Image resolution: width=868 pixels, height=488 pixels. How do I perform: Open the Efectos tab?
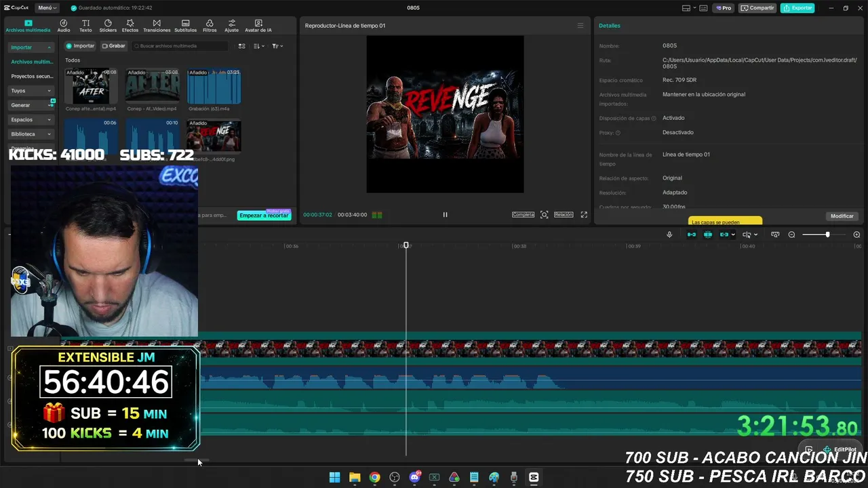[130, 26]
